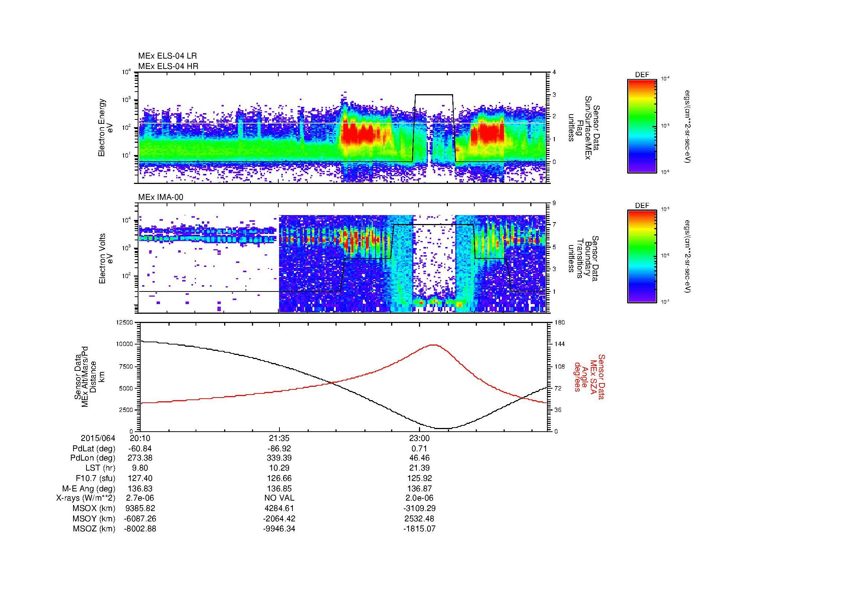Click the upper colorbar ergs units label

688,126
